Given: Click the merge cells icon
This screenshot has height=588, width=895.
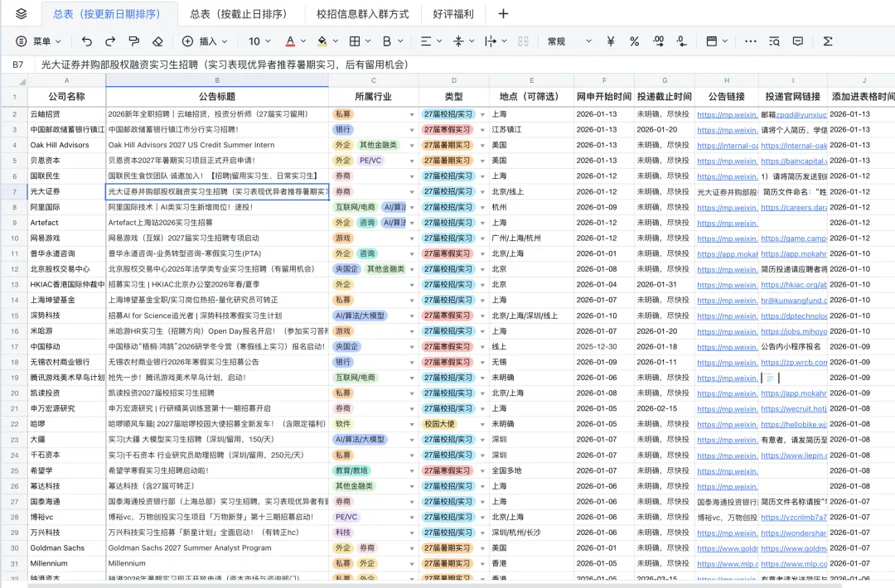Looking at the screenshot, I should tap(523, 41).
